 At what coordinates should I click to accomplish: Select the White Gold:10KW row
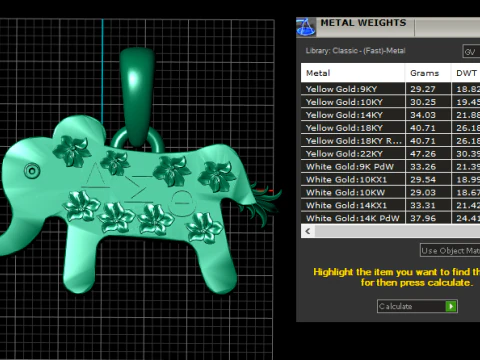[390, 193]
